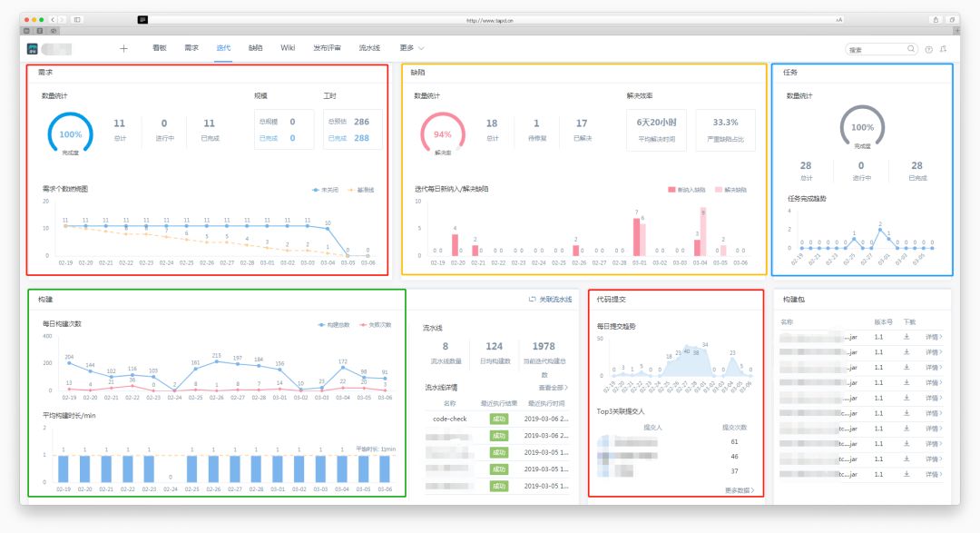This screenshot has height=533, width=980.
Task: Click the 33.3% severe defect ratio card
Action: [x=725, y=130]
